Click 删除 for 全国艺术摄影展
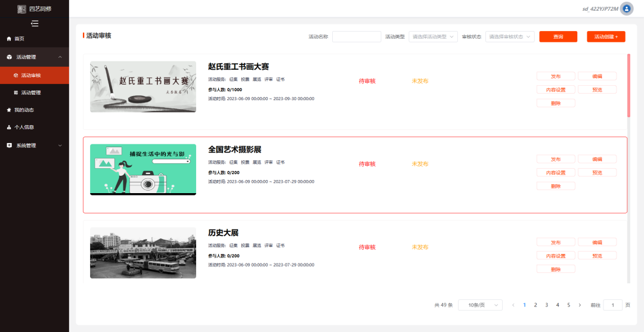This screenshot has height=332, width=644. pyautogui.click(x=556, y=186)
